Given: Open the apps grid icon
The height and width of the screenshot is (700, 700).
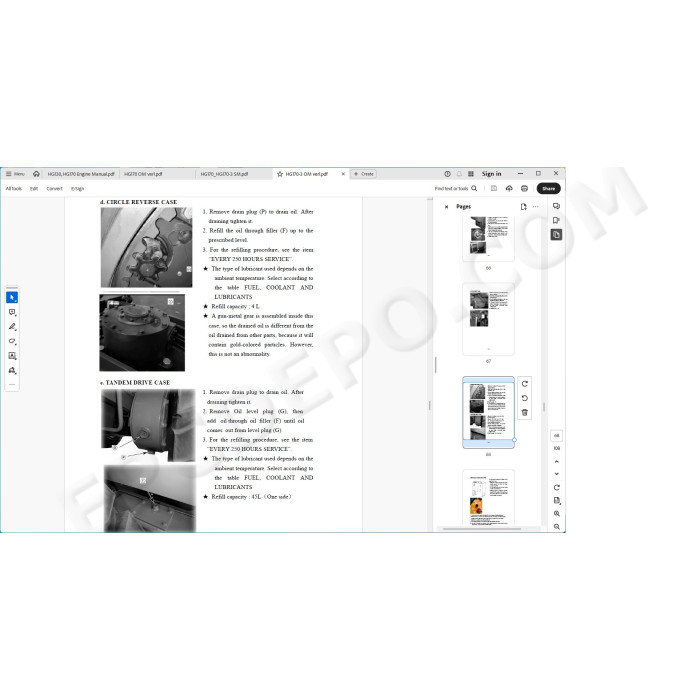Looking at the screenshot, I should [471, 174].
